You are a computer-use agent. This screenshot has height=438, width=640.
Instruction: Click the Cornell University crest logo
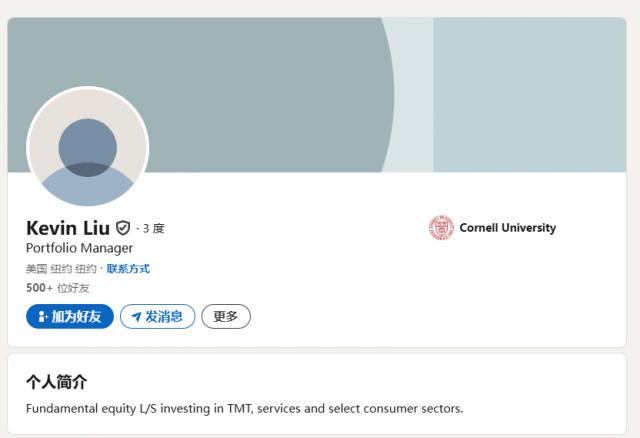click(x=441, y=228)
